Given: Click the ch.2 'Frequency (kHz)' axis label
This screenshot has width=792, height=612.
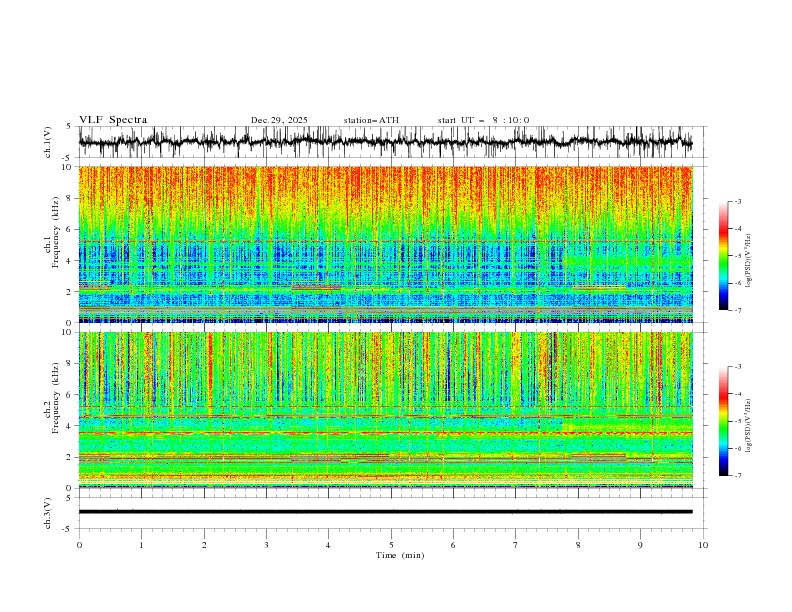Looking at the screenshot, I should point(56,398).
